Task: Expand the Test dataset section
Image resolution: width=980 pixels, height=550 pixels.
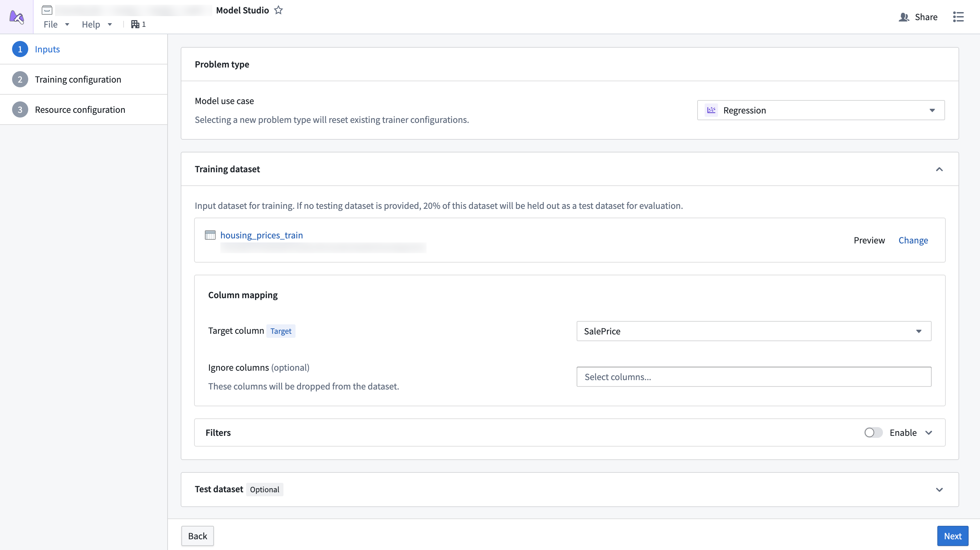Action: (940, 490)
